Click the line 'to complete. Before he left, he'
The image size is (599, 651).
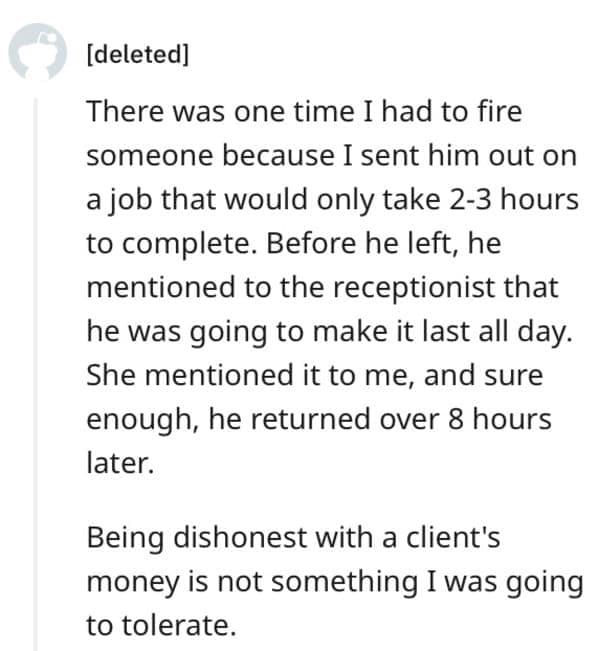pos(293,243)
